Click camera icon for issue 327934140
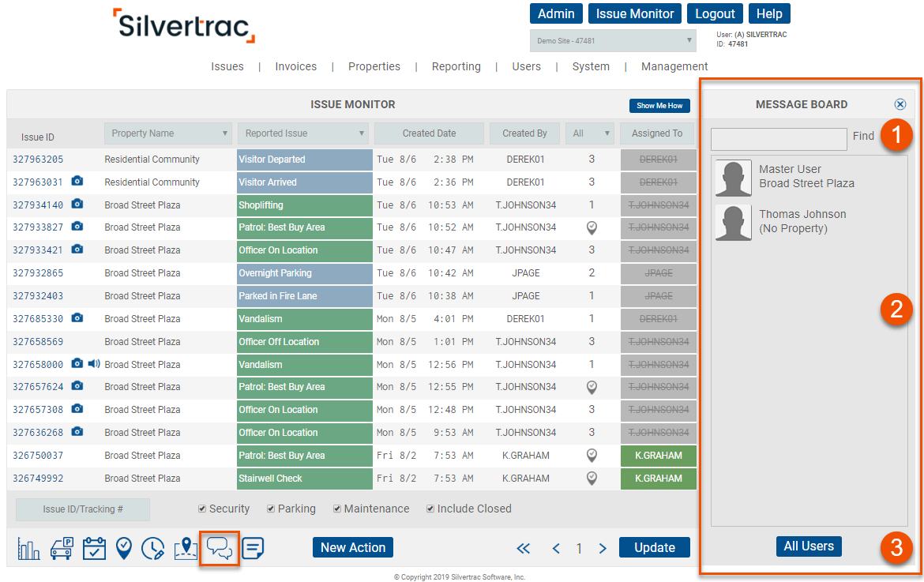The width and height of the screenshot is (924, 582). 77,204
